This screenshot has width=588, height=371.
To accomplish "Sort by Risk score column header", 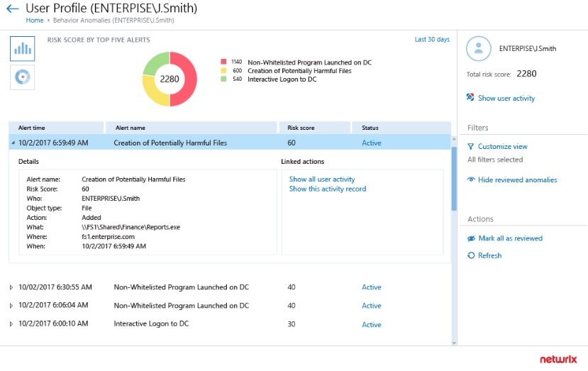I will coord(314,128).
